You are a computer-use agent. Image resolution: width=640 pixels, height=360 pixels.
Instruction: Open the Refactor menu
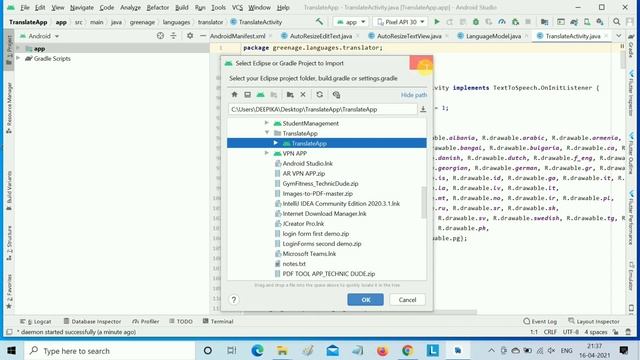click(x=158, y=7)
